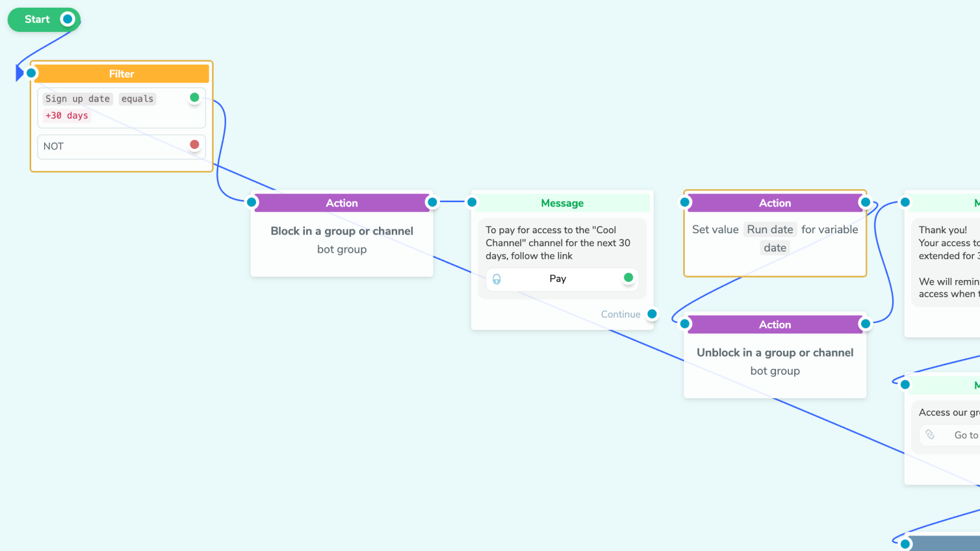
Task: Click the "+30 days" value in Filter
Action: coord(66,116)
